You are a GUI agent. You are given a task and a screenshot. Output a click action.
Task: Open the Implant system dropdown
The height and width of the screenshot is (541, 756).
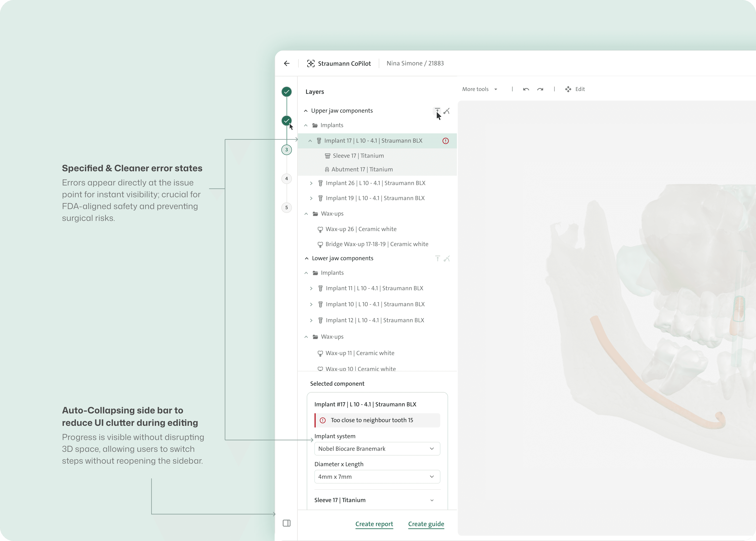pyautogui.click(x=377, y=449)
